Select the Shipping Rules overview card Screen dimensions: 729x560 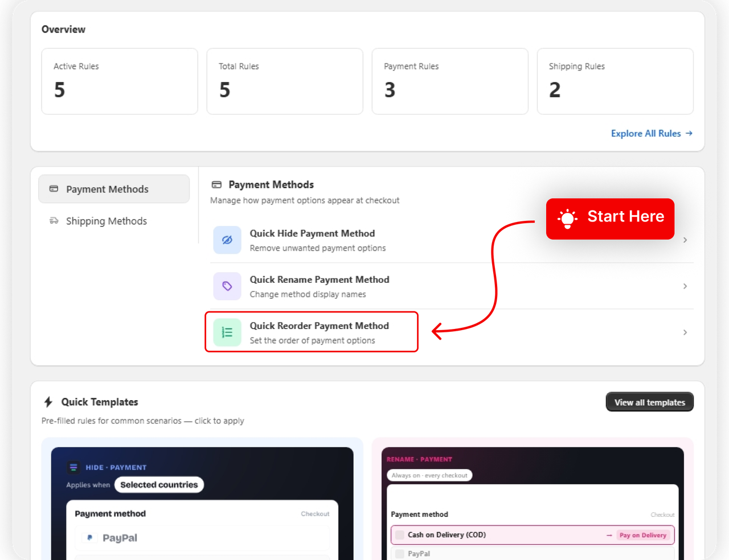pos(615,81)
